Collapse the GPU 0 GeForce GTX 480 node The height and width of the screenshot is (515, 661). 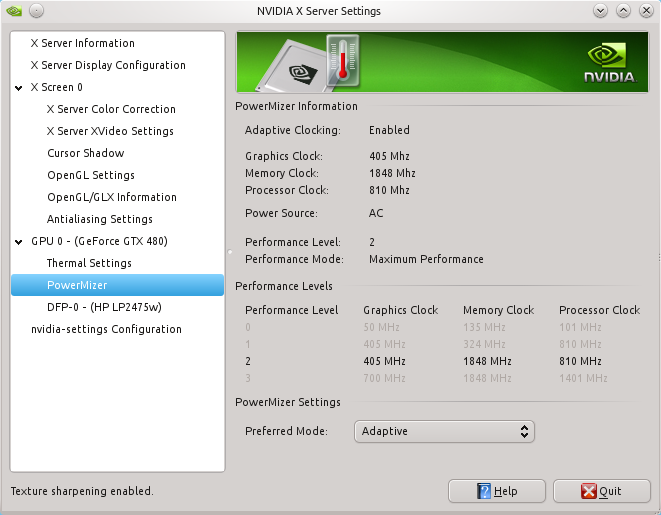(19, 242)
